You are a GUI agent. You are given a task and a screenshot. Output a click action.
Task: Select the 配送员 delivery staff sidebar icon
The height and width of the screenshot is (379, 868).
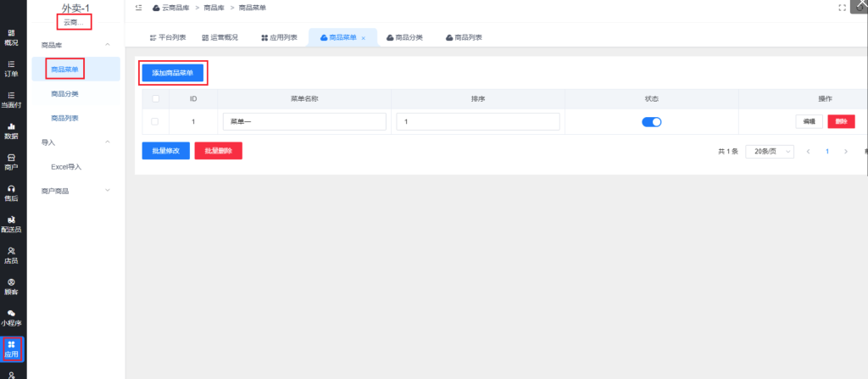(11, 224)
